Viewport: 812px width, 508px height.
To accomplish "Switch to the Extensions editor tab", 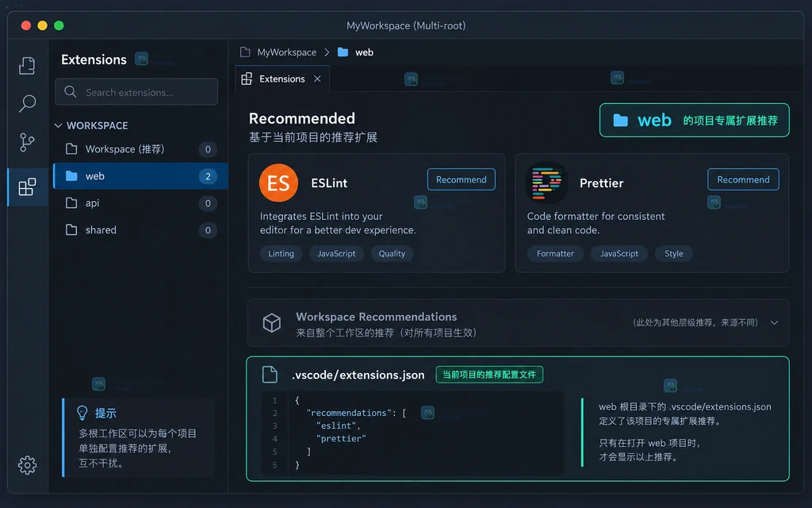I will [x=282, y=79].
